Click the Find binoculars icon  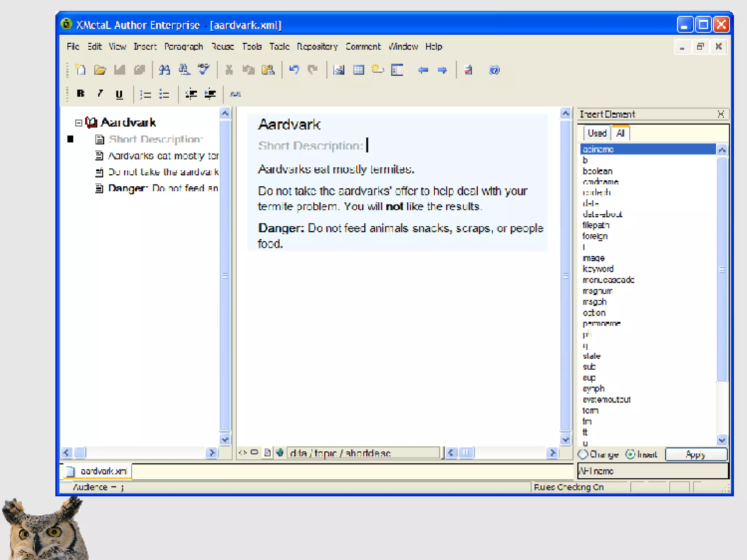tap(164, 69)
